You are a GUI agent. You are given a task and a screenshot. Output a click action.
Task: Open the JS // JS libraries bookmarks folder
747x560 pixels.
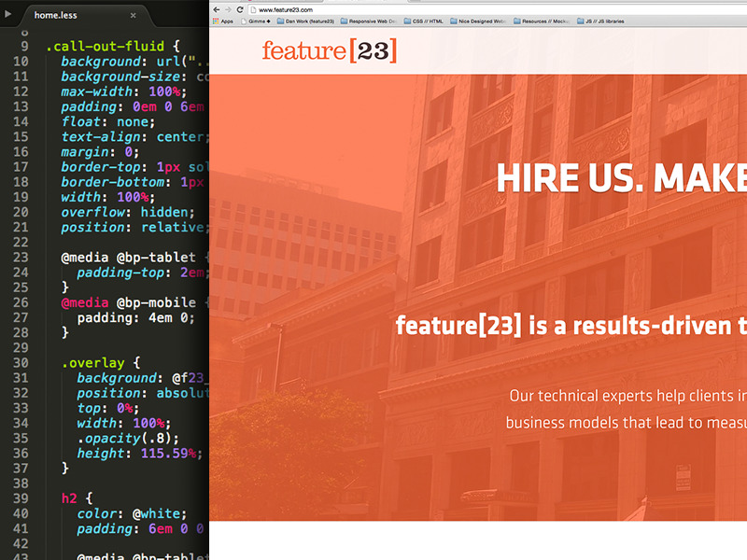(x=600, y=21)
